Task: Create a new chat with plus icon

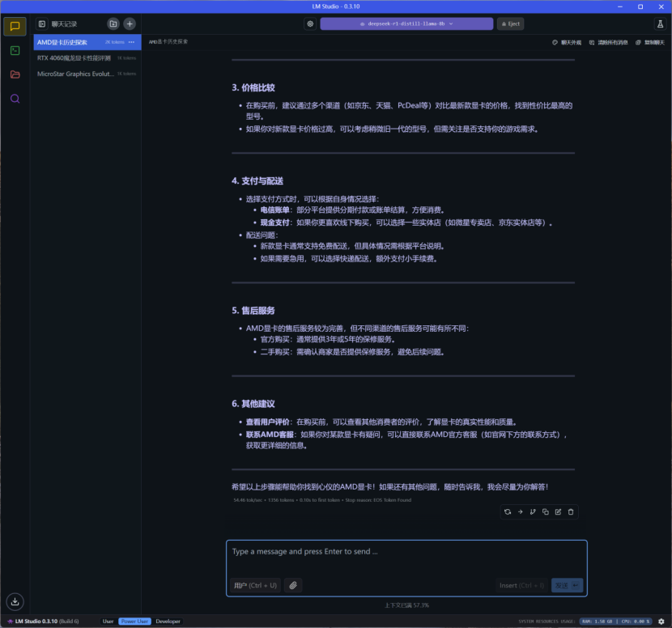Action: click(130, 24)
